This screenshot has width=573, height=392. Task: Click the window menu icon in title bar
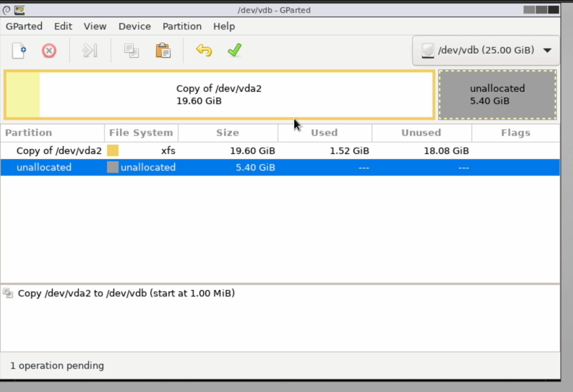pos(6,10)
